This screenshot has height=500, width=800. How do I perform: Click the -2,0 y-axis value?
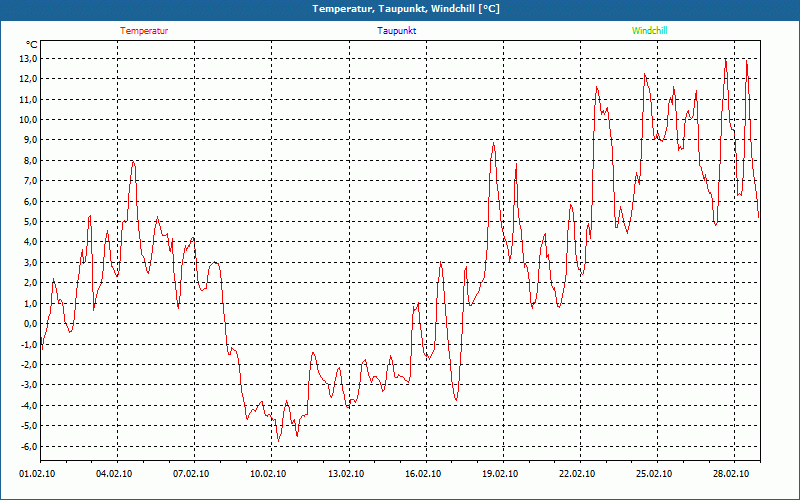(x=29, y=365)
